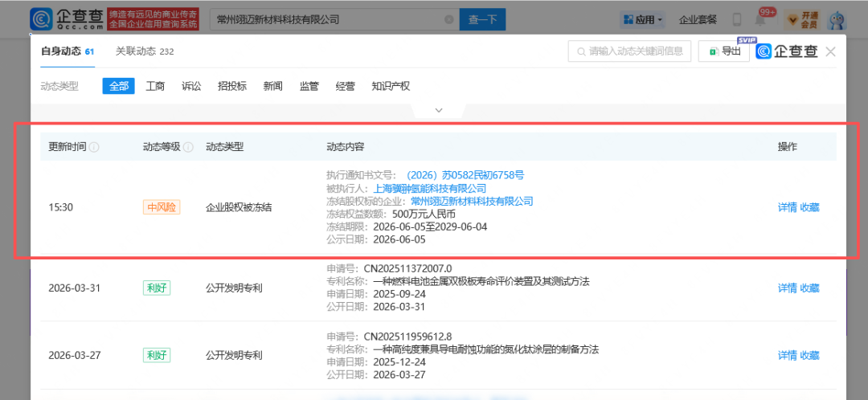Screen dimensions: 868x400
Task: Filter by 新闻 type
Action: (273, 86)
